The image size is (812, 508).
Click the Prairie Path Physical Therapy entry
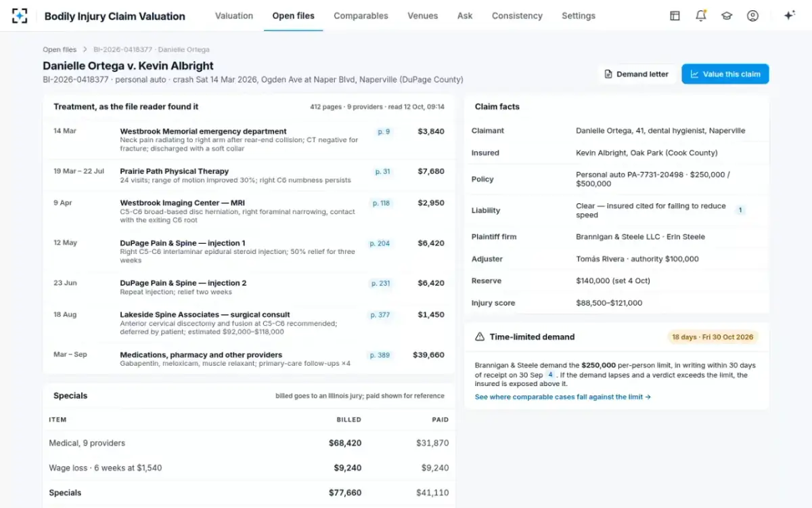pyautogui.click(x=249, y=175)
